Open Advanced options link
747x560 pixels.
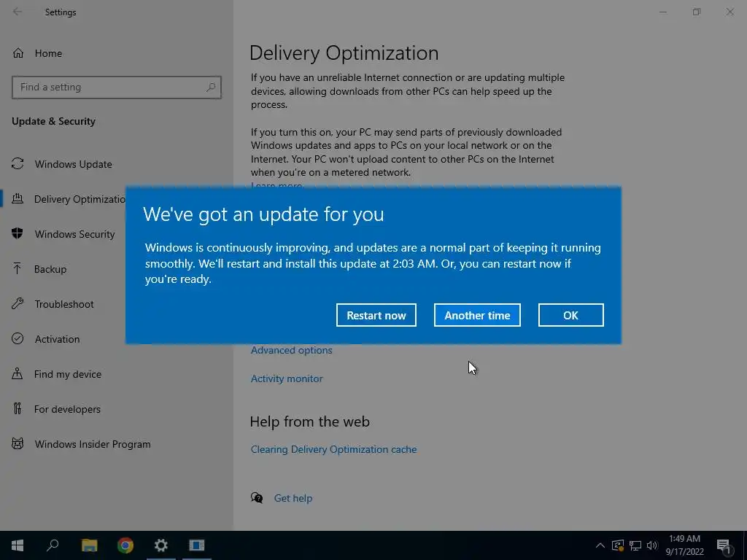pos(292,350)
